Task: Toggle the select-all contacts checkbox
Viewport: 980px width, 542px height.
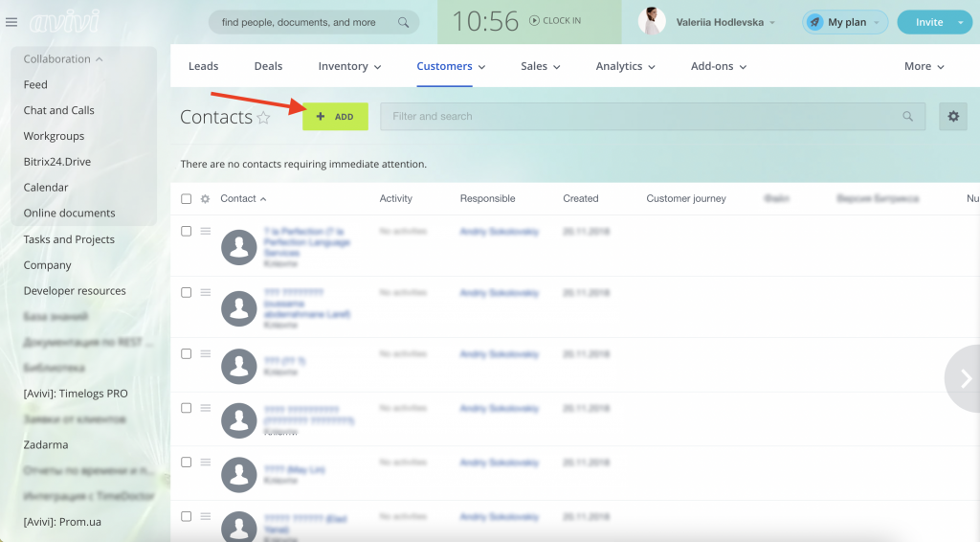Action: pos(187,199)
